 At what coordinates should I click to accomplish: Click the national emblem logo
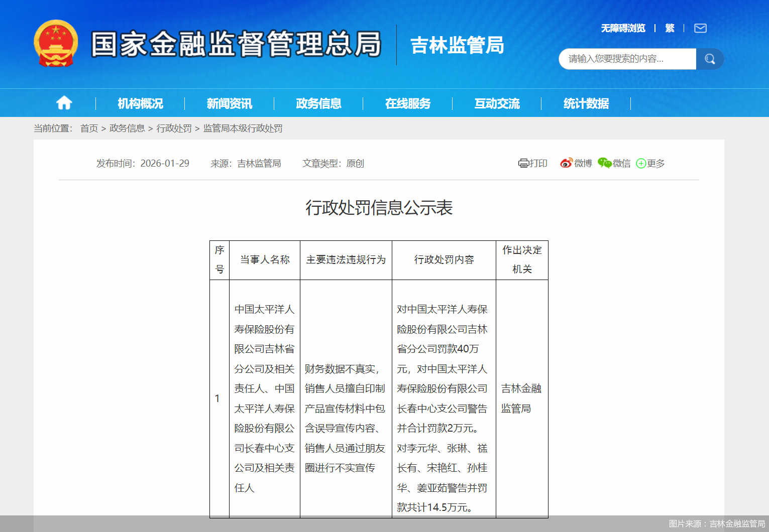tap(55, 44)
